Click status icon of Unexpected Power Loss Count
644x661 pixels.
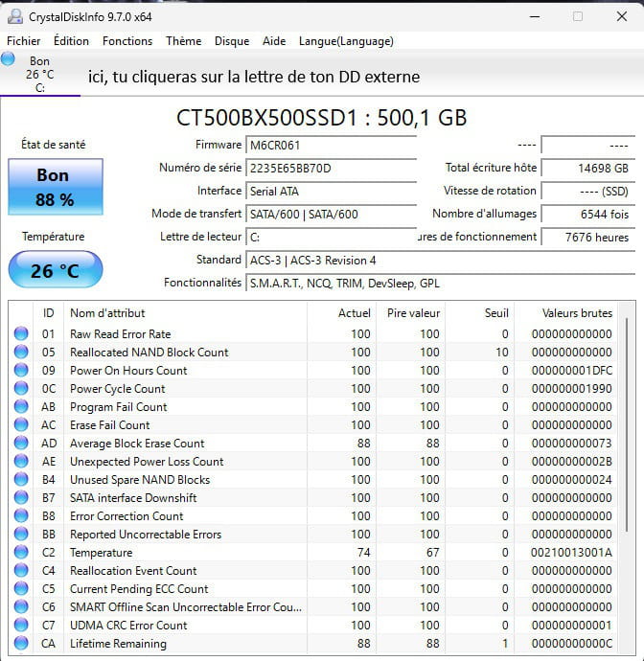[21, 461]
